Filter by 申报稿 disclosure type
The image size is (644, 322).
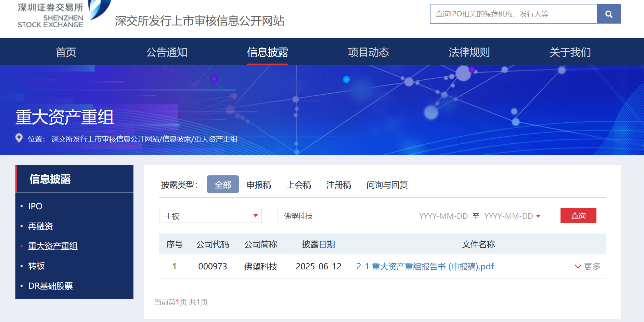click(x=259, y=185)
